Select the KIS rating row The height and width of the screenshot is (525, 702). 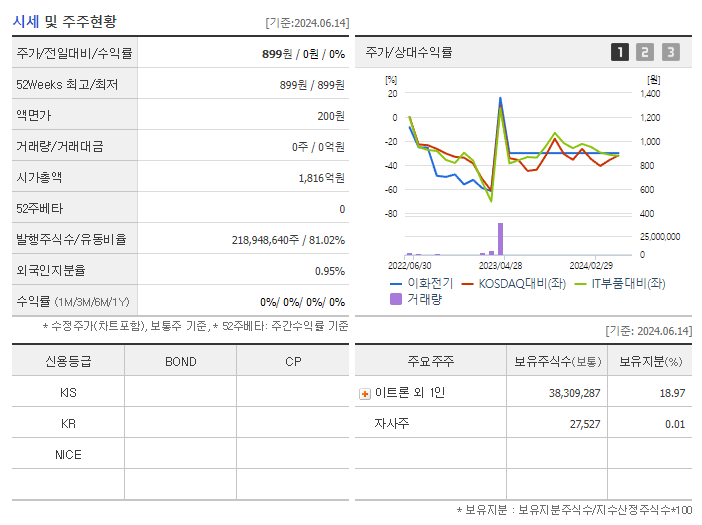point(180,393)
